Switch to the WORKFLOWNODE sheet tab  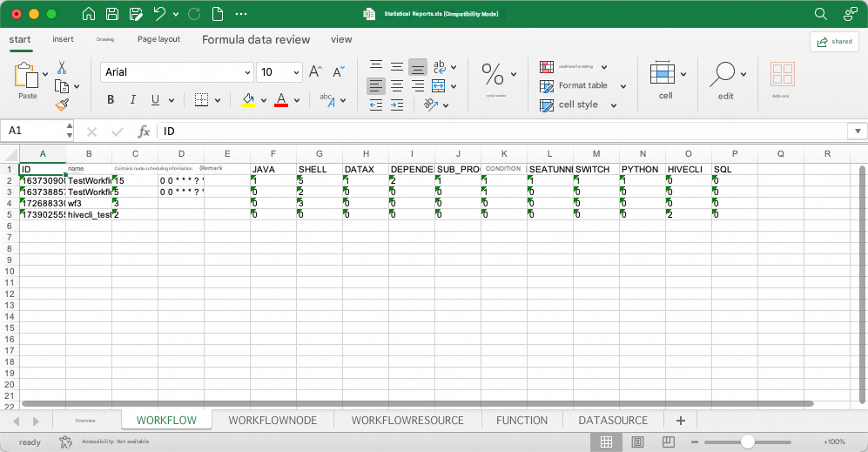coord(273,421)
